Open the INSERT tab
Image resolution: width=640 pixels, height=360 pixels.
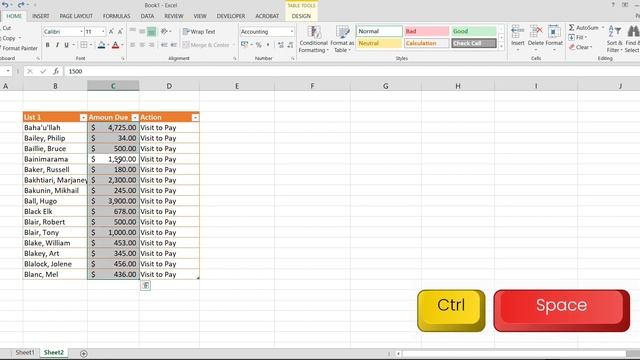tap(40, 16)
